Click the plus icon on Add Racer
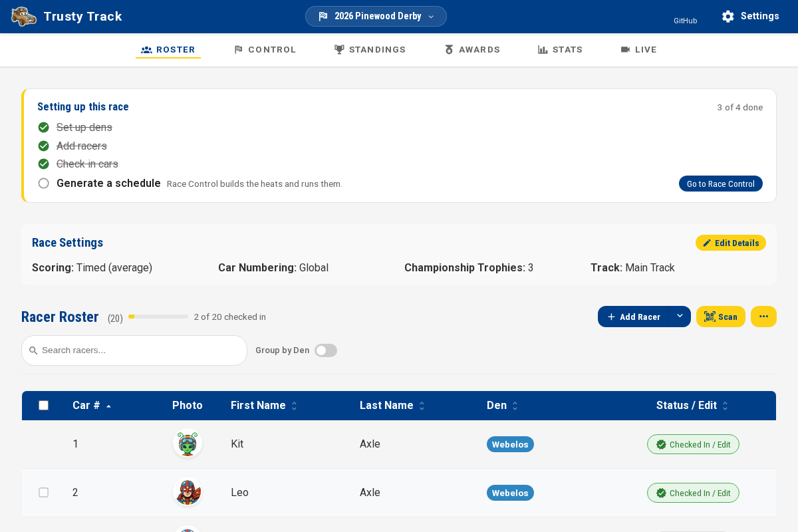 pos(611,317)
